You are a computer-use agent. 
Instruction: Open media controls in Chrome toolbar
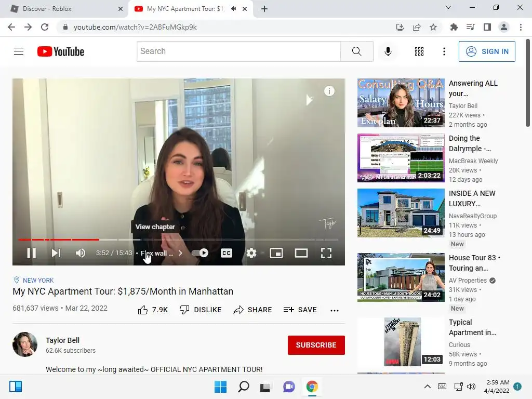(470, 27)
